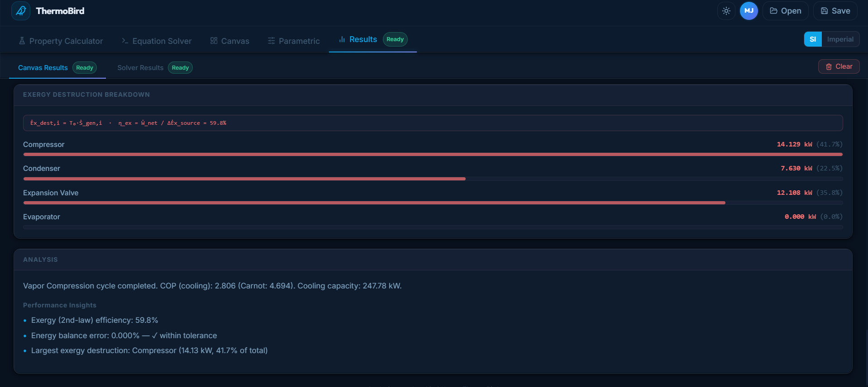Click the Vapor Compression cycle summary sentence
The height and width of the screenshot is (387, 868).
pyautogui.click(x=212, y=286)
